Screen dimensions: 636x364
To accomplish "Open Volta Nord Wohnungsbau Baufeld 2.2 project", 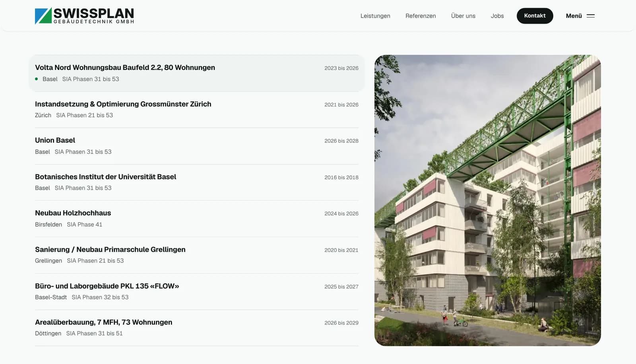I will [x=197, y=73].
